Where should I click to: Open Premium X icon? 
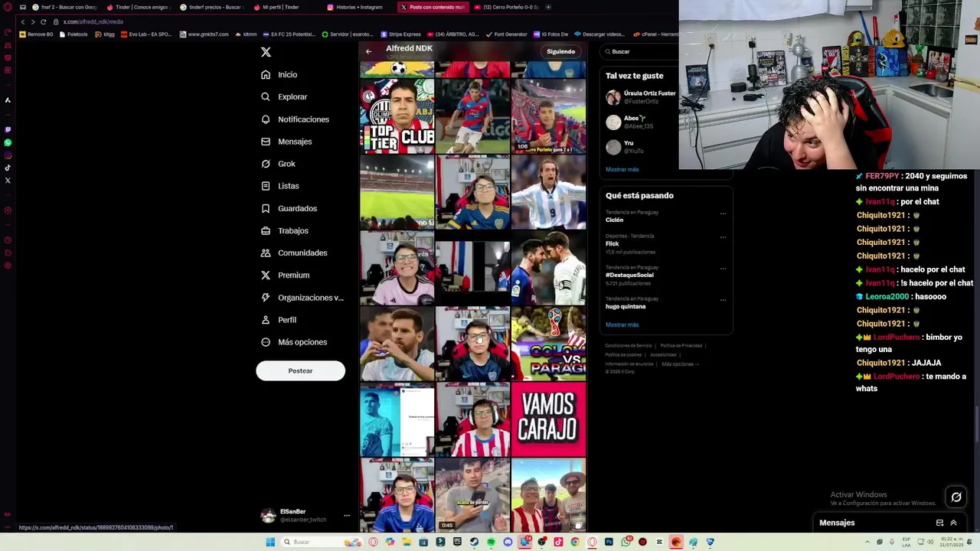(x=266, y=275)
